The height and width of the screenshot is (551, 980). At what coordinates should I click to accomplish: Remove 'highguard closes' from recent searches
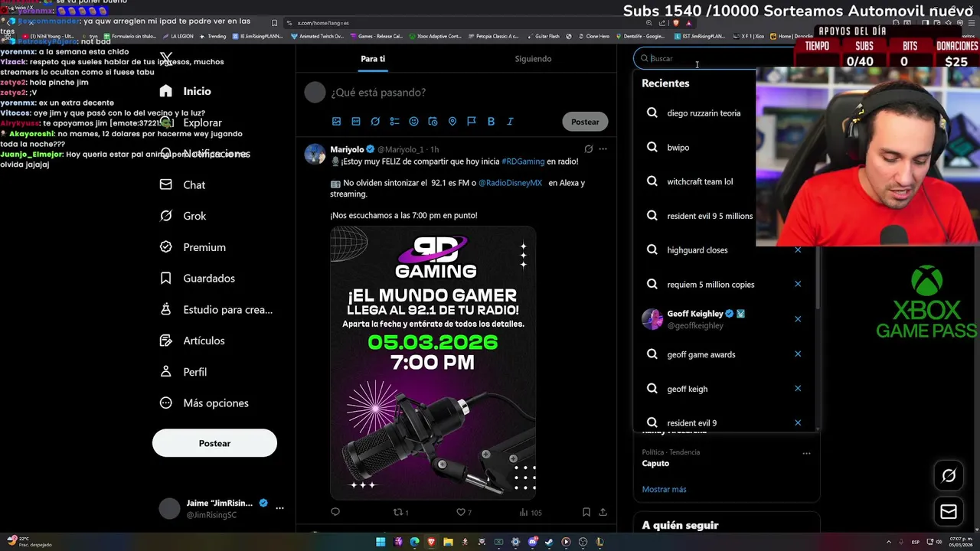798,249
